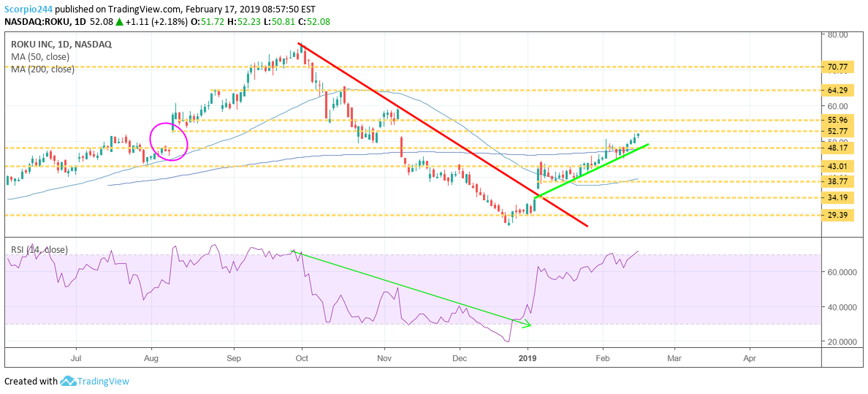Click the 29.39 price level label
The height and width of the screenshot is (394, 868).
pos(837,215)
